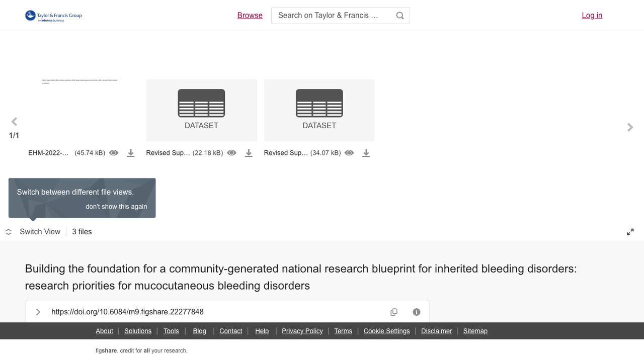The height and width of the screenshot is (362, 644).
Task: Click the '1/1' page counter
Action: [x=14, y=136]
